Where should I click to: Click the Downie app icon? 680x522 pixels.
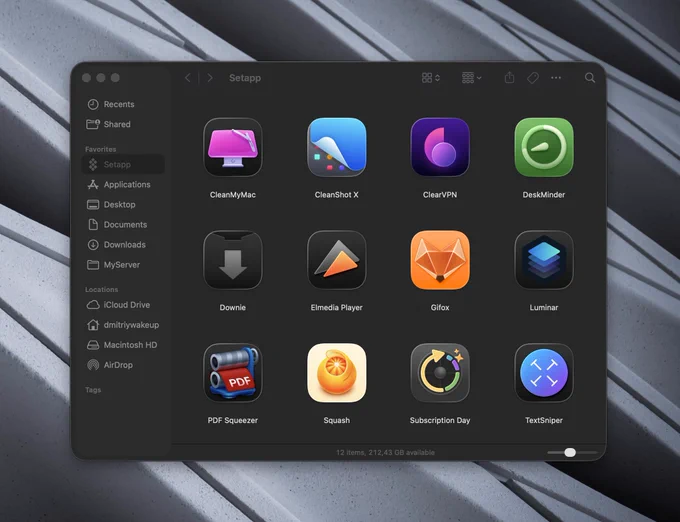[x=233, y=260]
